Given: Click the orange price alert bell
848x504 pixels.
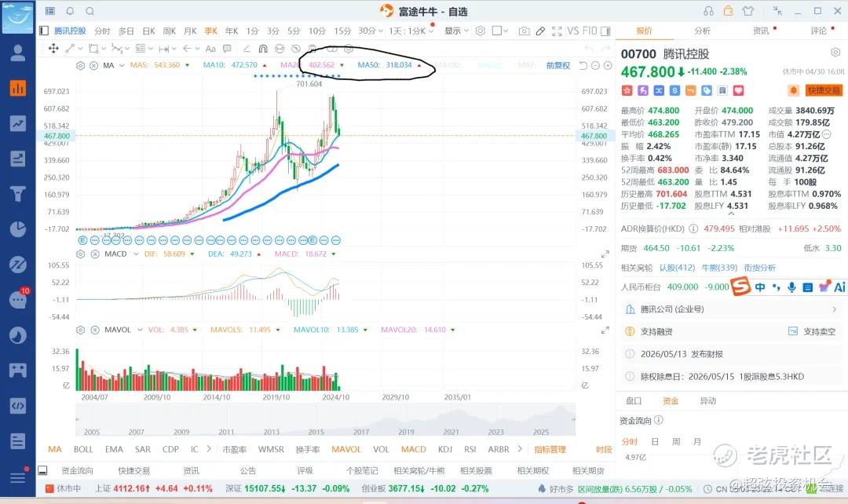Looking at the screenshot, I should coord(793,90).
